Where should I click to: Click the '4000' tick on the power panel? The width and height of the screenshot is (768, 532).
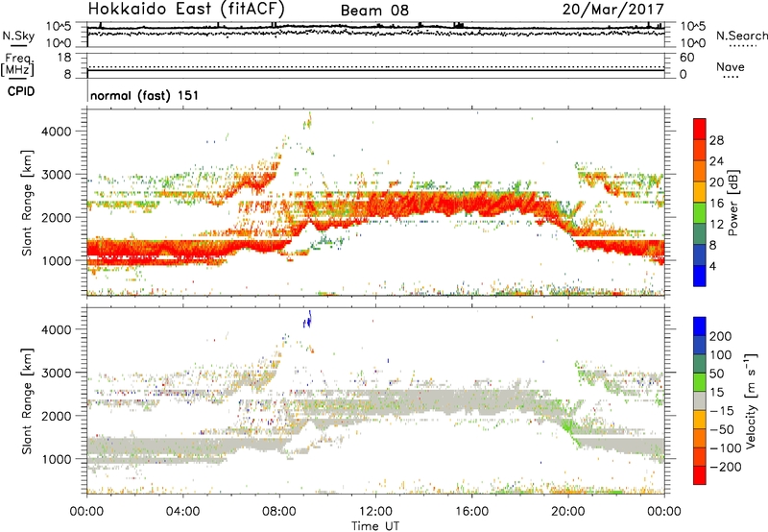coord(56,132)
